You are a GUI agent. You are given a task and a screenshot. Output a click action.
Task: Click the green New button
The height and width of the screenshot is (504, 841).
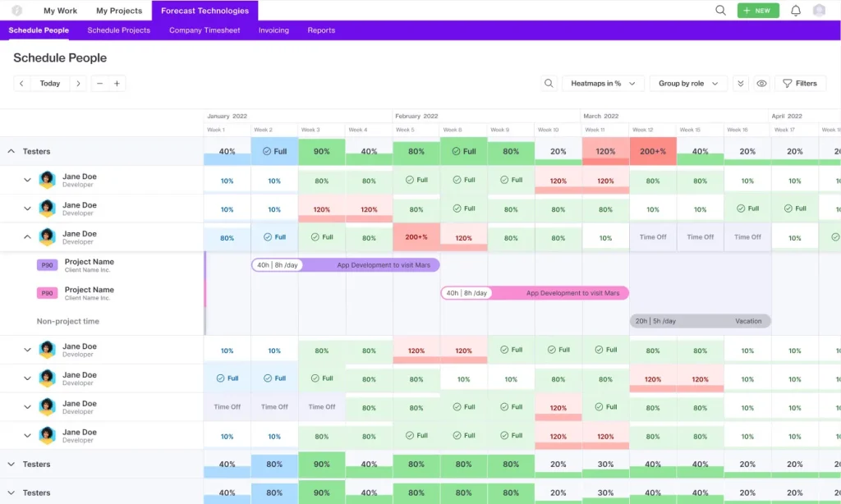point(757,11)
